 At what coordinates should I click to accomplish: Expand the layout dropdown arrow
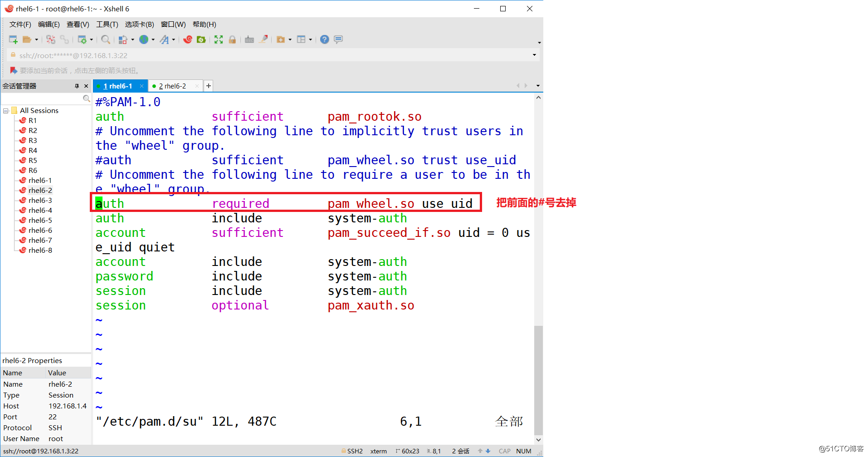point(310,39)
